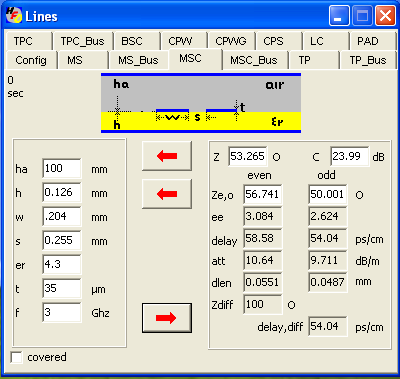Click the Z impedance field 53.265

pyautogui.click(x=248, y=156)
